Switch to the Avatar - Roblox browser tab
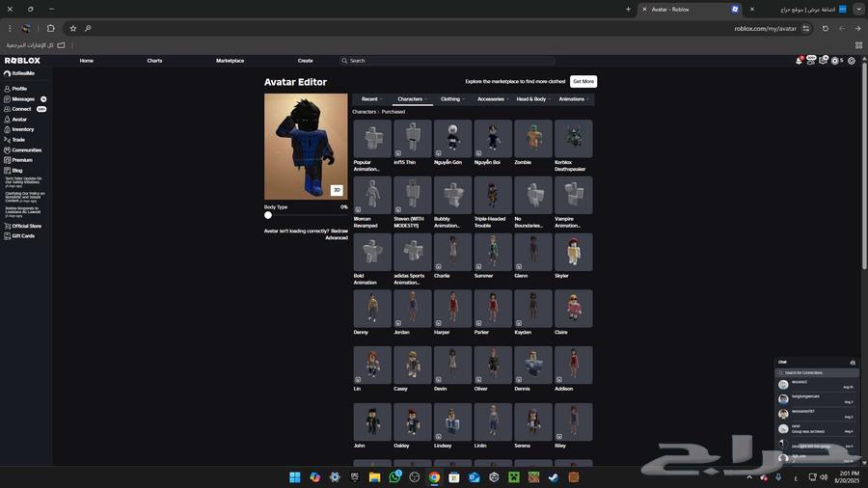This screenshot has height=488, width=868. click(691, 10)
